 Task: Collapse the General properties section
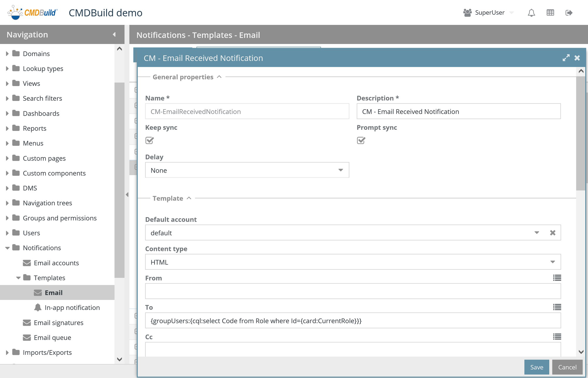(x=219, y=77)
